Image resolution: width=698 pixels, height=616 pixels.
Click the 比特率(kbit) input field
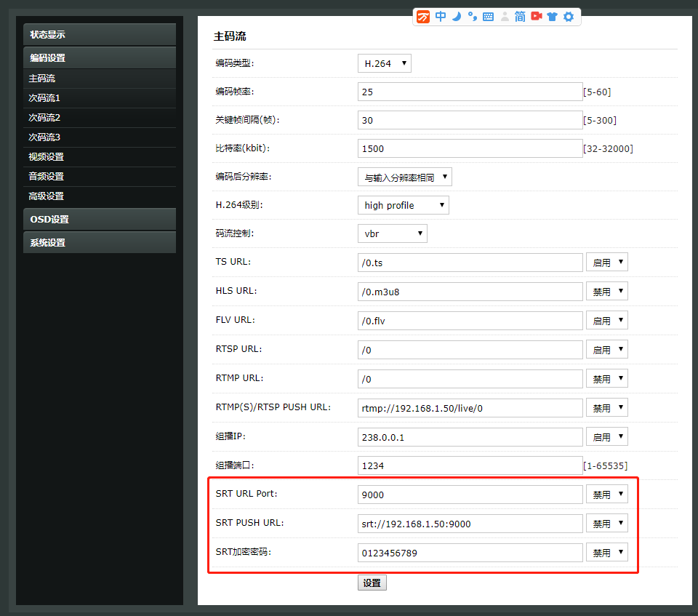pyautogui.click(x=470, y=148)
